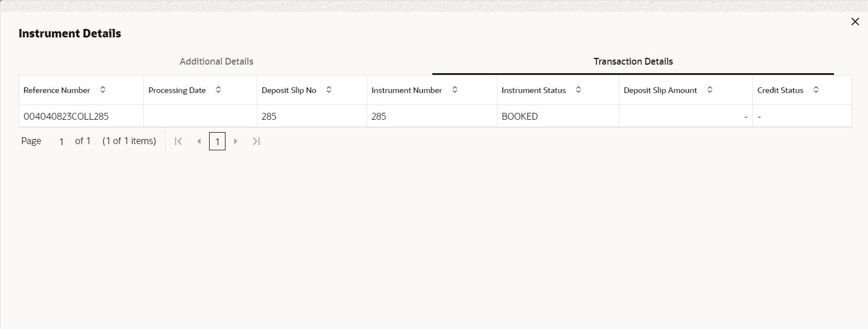868x329 pixels.
Task: Sort by Reference Number column
Action: point(103,90)
